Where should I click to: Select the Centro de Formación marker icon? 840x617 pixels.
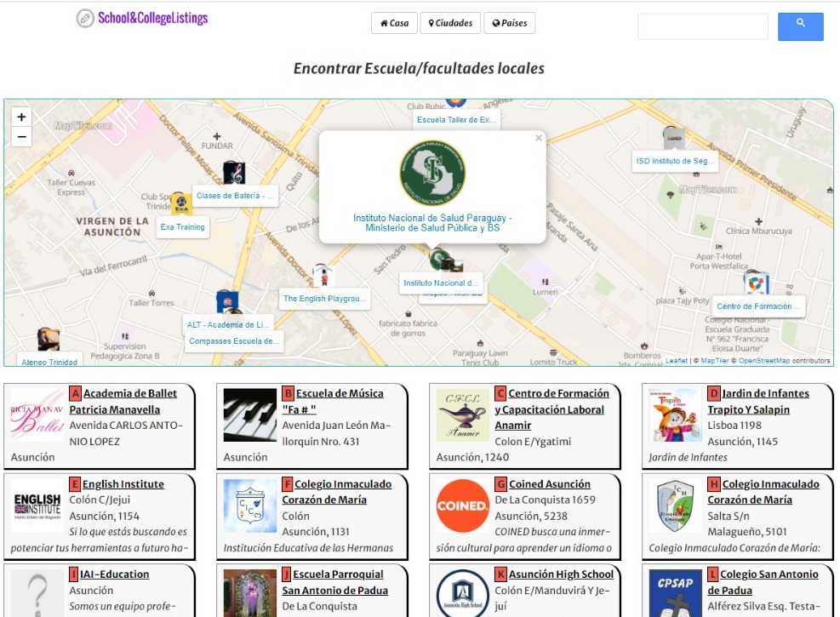pos(757,283)
